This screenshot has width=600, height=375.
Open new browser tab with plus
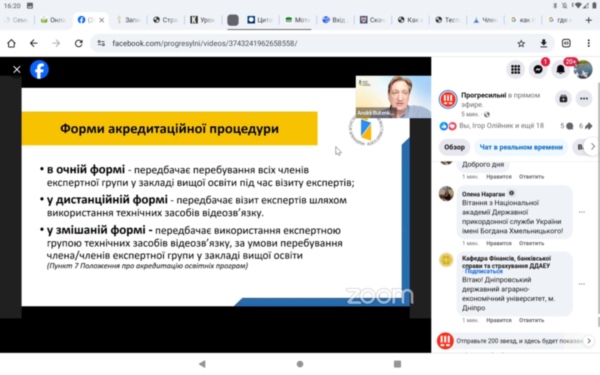click(x=589, y=20)
